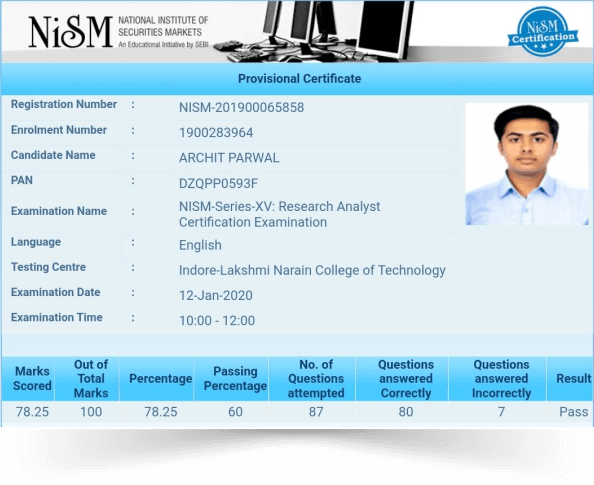Click candidate name ARCHIT PARWAL
This screenshot has width=594, height=485.
pyautogui.click(x=229, y=158)
